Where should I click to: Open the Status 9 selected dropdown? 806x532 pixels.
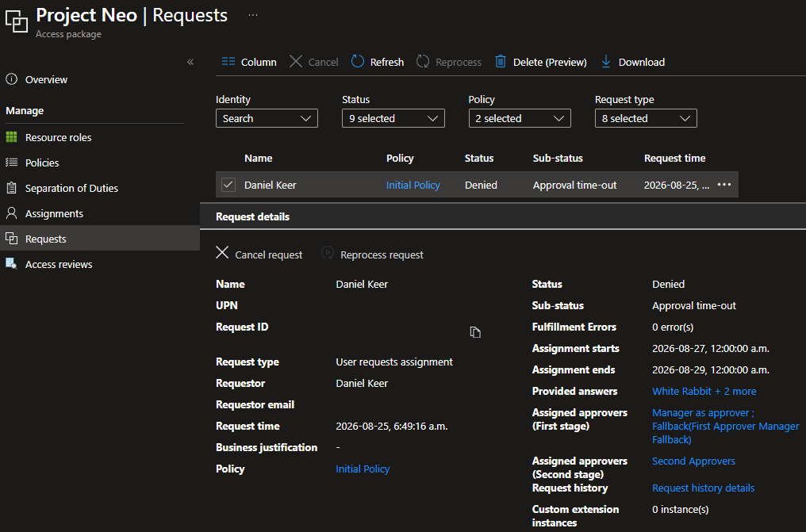[x=393, y=118]
